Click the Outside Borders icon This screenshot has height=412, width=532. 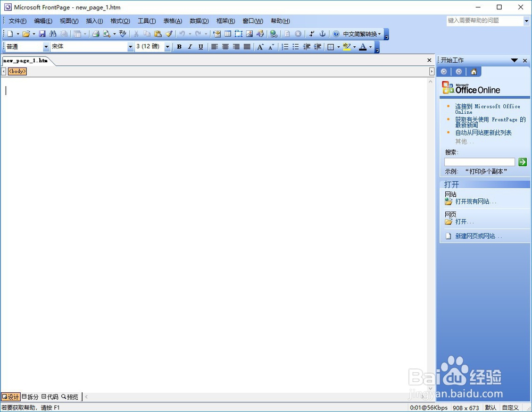click(x=331, y=47)
